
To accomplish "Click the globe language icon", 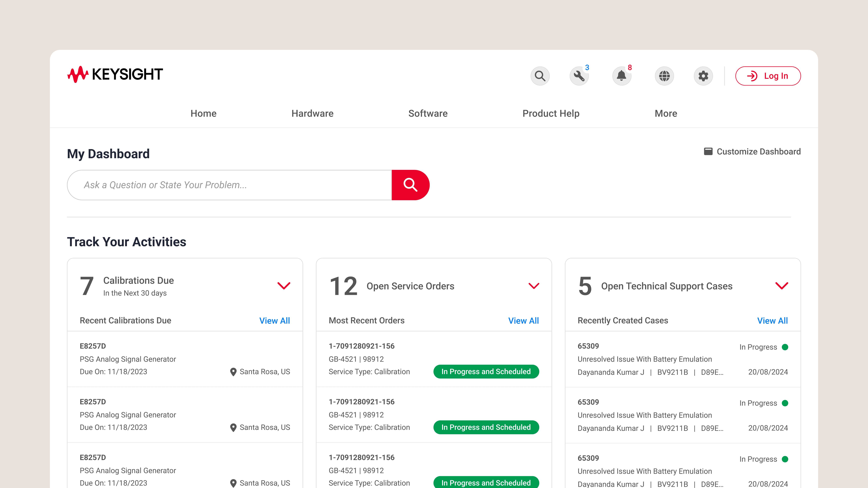I will coord(664,76).
